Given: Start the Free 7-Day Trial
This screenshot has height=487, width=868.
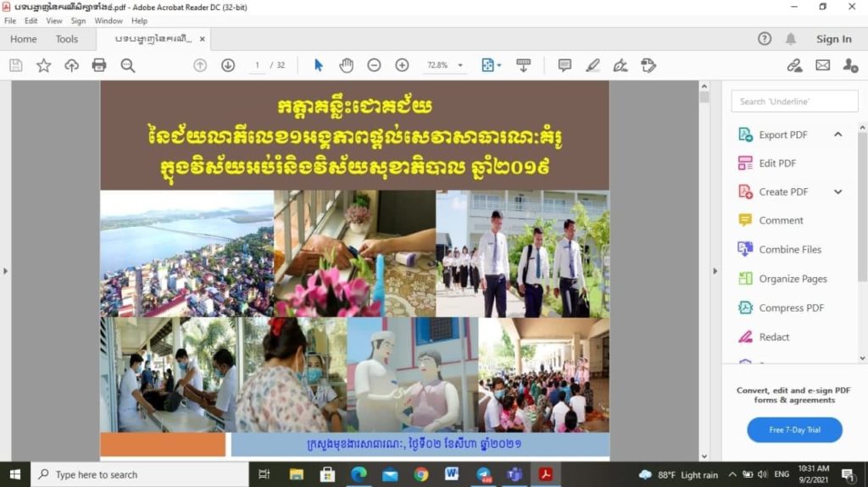Looking at the screenshot, I should click(794, 430).
